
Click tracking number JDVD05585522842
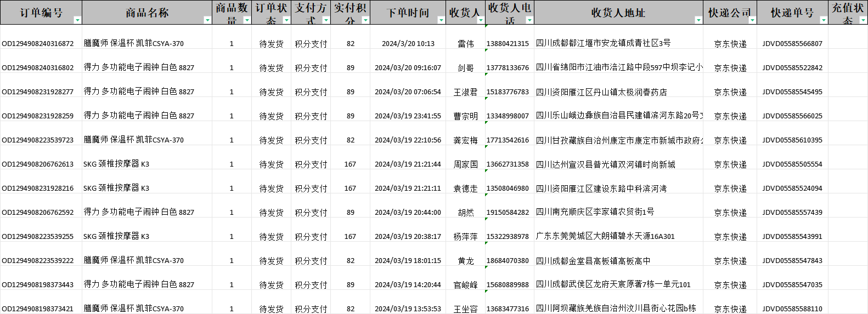click(x=792, y=68)
